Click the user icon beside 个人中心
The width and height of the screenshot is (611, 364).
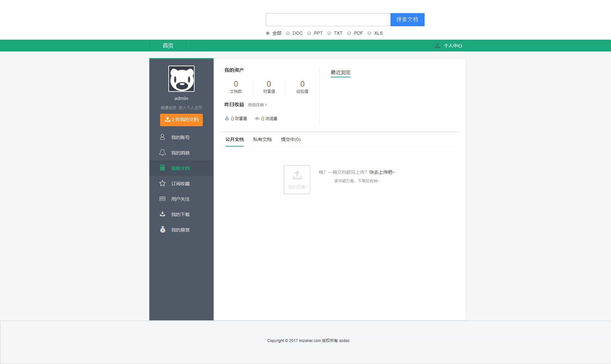(x=437, y=46)
